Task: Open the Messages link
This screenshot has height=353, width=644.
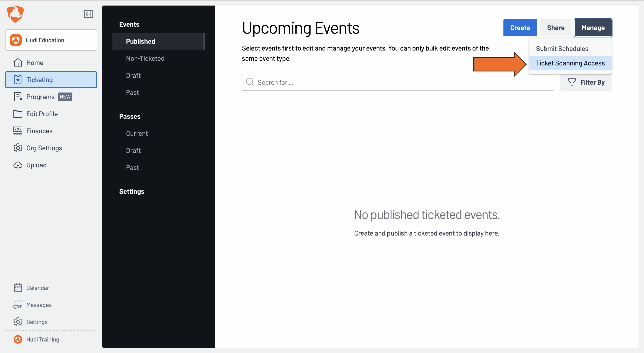Action: point(51,305)
